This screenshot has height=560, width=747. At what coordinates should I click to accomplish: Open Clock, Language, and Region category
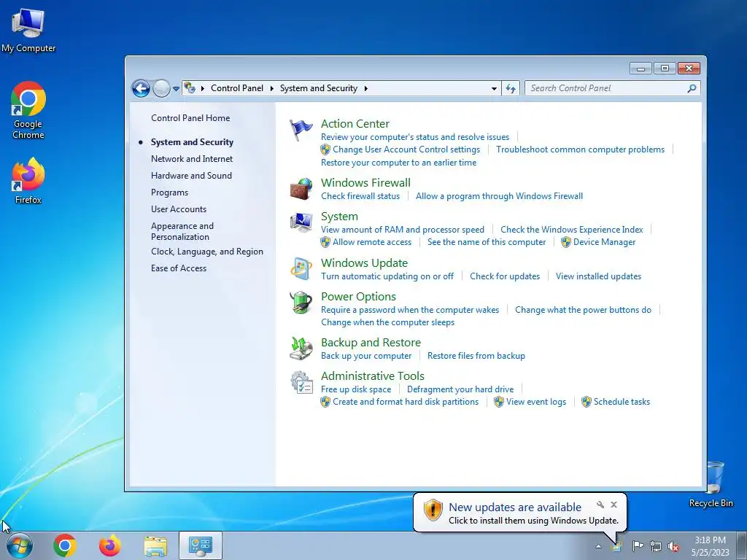point(207,252)
